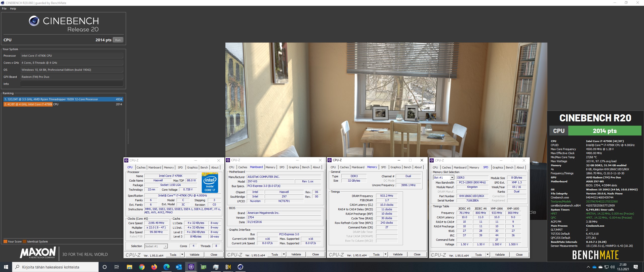Open the system monitor app in the taskbar
This screenshot has height=272, width=644.
point(216,267)
